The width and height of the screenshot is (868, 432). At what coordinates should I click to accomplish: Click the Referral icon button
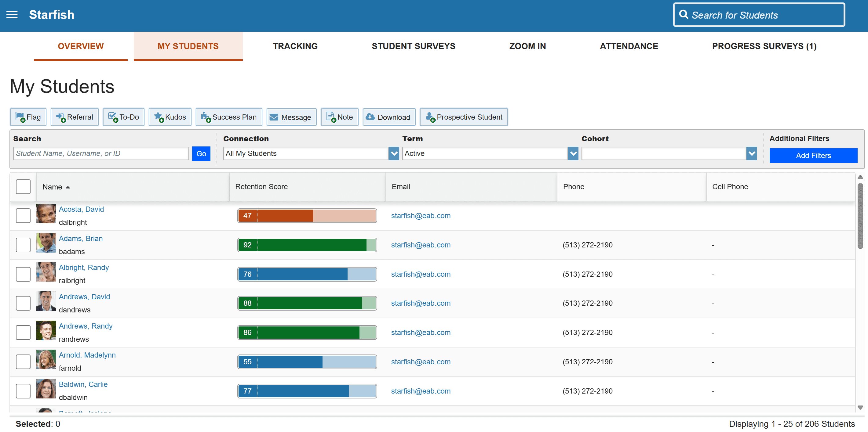point(75,117)
